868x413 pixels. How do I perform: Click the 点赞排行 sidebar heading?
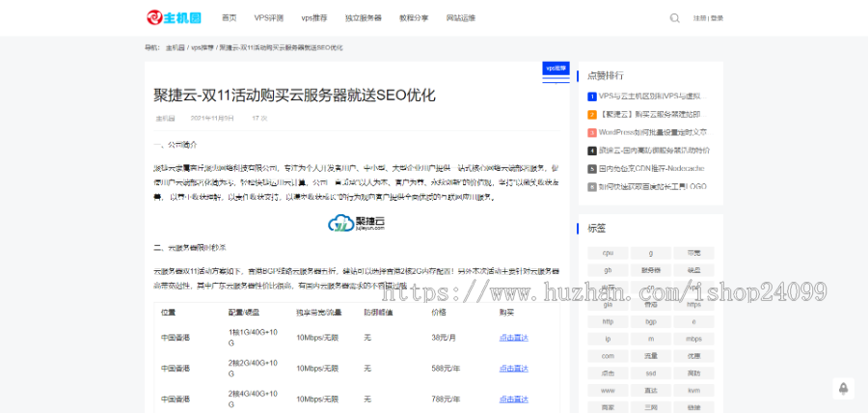point(606,76)
